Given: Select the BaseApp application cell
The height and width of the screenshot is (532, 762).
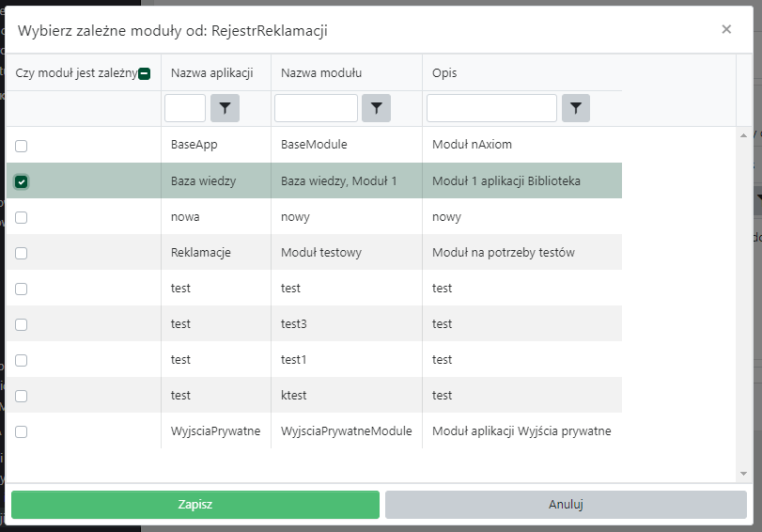Looking at the screenshot, I should 216,145.
